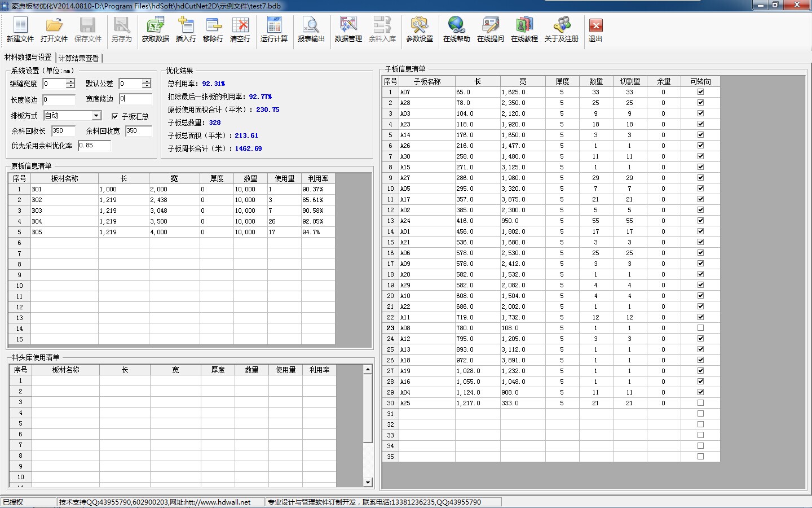Image resolution: width=812 pixels, height=508 pixels.
Task: Click the 获取数据 (Get Data) icon
Action: pos(156,29)
